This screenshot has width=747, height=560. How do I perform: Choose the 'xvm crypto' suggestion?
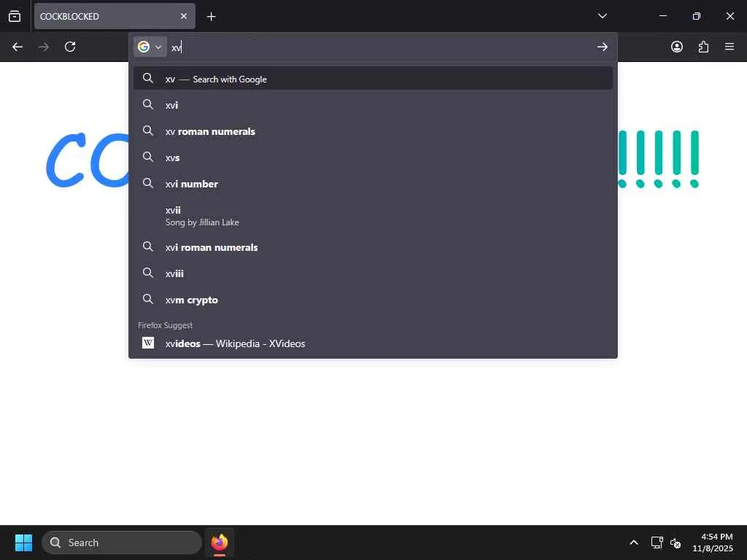[x=373, y=300]
